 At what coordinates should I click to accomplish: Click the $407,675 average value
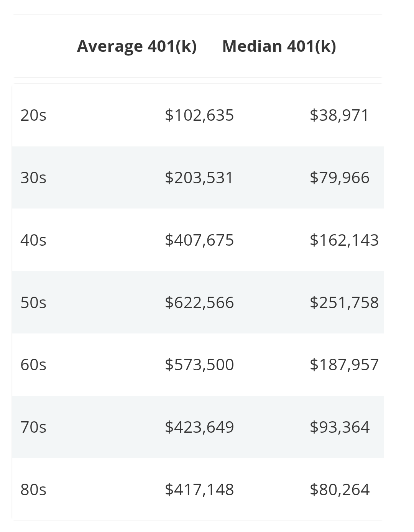coord(199,240)
